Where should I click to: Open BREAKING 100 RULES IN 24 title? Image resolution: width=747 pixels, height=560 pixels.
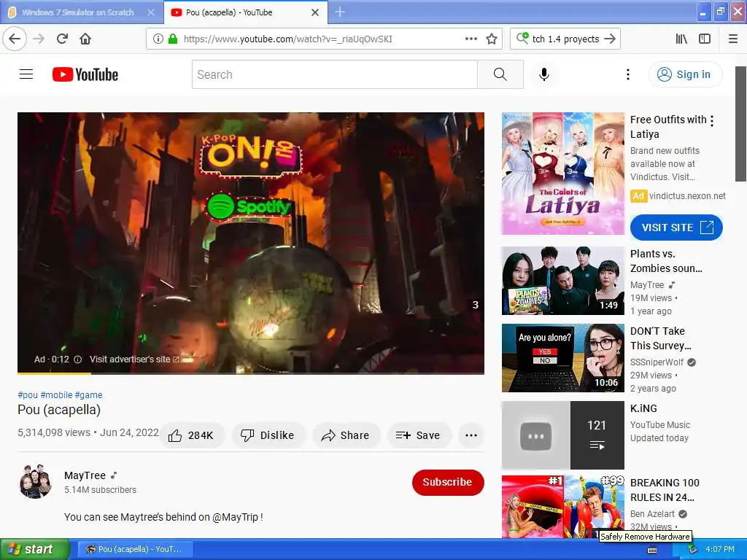point(665,490)
